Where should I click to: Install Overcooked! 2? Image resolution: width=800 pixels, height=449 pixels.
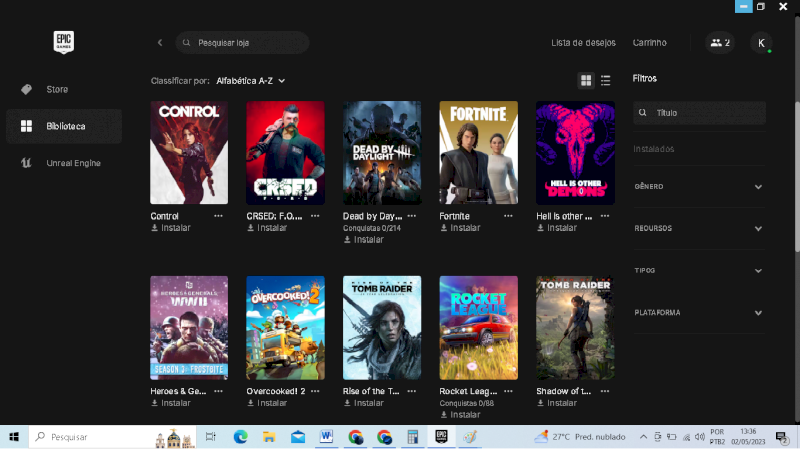coord(266,403)
